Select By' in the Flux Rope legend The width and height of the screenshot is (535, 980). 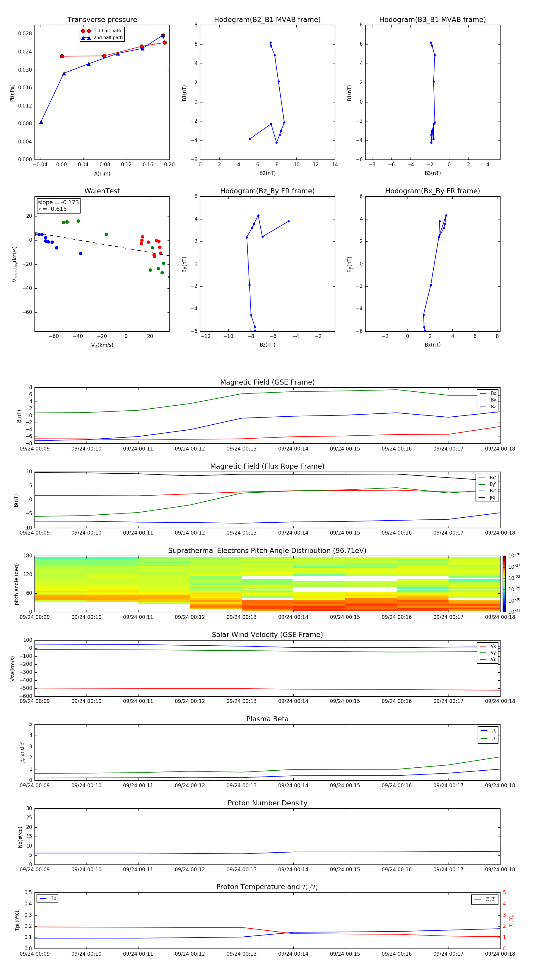point(487,484)
